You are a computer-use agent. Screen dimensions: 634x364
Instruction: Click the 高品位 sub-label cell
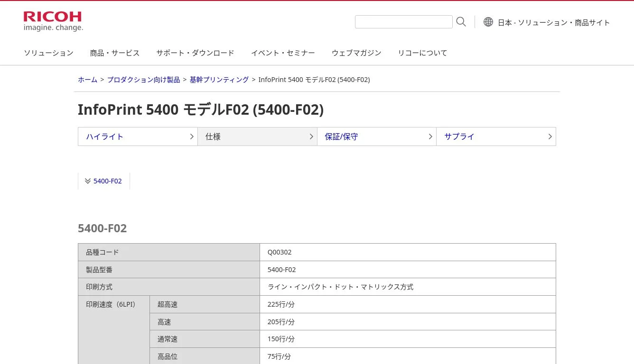[x=205, y=356]
